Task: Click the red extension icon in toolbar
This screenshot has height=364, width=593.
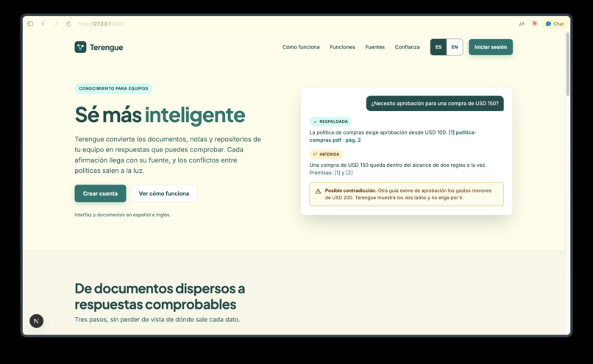Action: (534, 24)
